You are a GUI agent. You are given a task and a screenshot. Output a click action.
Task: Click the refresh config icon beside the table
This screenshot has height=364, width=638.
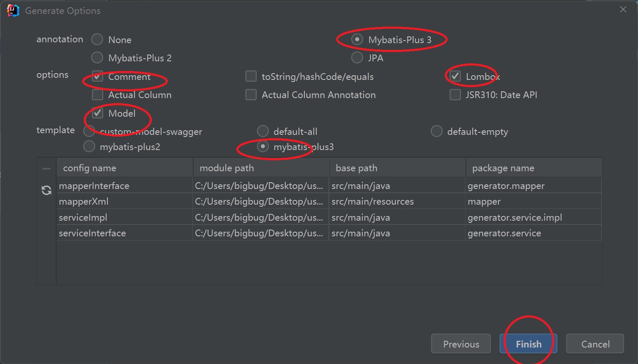click(x=47, y=190)
